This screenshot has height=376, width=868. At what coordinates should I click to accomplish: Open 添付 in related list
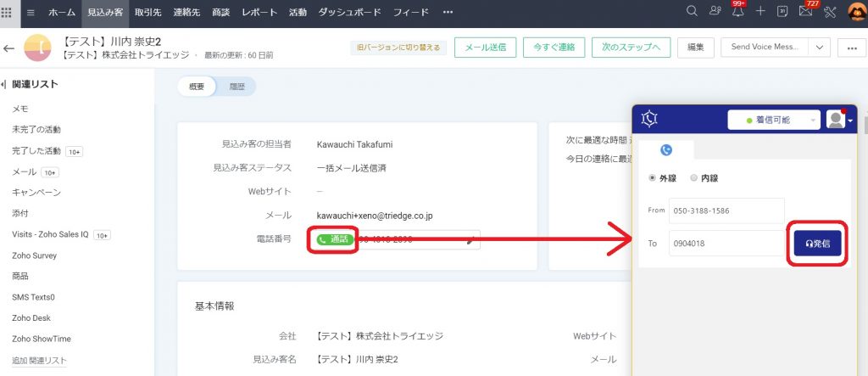point(20,214)
